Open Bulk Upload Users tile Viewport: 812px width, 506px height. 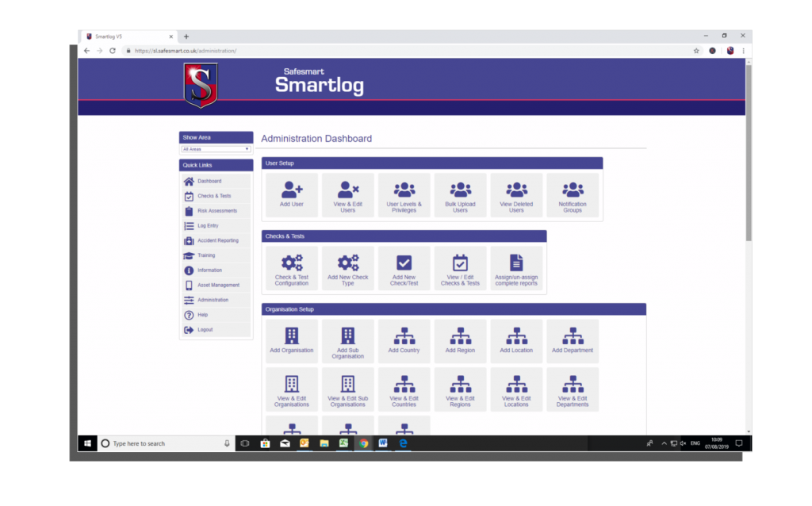coord(460,195)
